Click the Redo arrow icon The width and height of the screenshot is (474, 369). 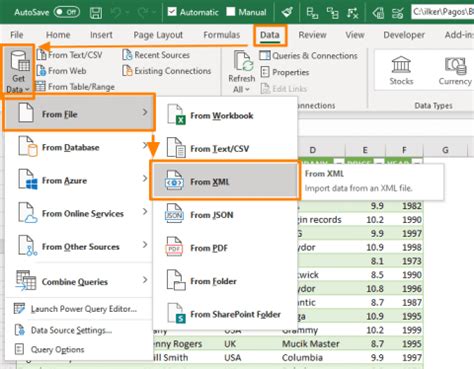coord(143,13)
